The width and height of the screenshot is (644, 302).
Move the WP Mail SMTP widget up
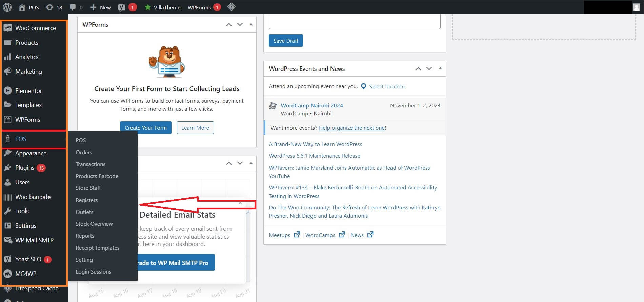229,163
